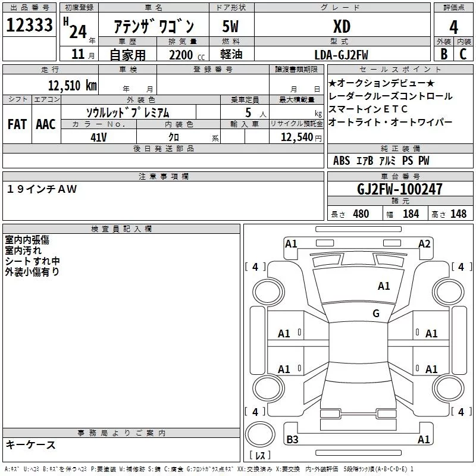Click the lot number 12333
The width and height of the screenshot is (476, 476).
pos(29,25)
